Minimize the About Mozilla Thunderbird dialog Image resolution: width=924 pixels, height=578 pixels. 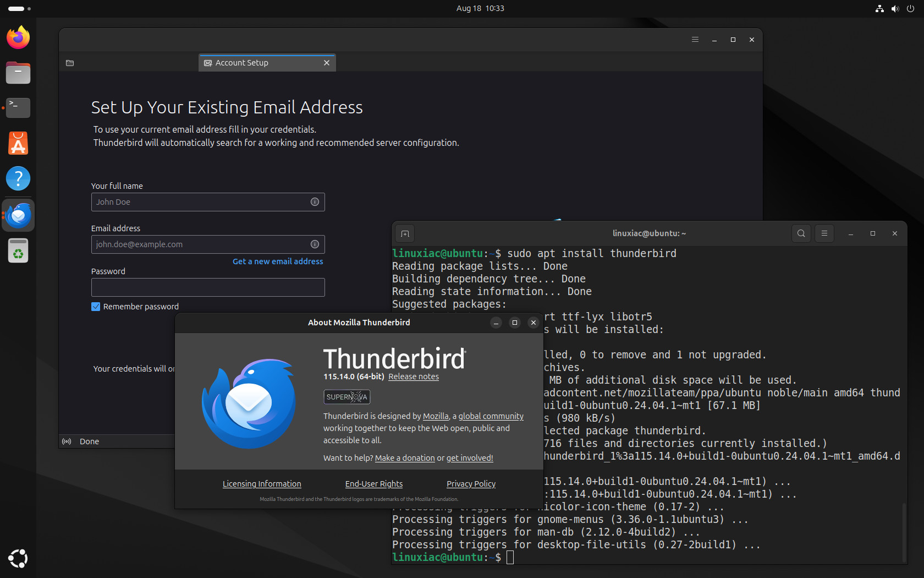[496, 323]
